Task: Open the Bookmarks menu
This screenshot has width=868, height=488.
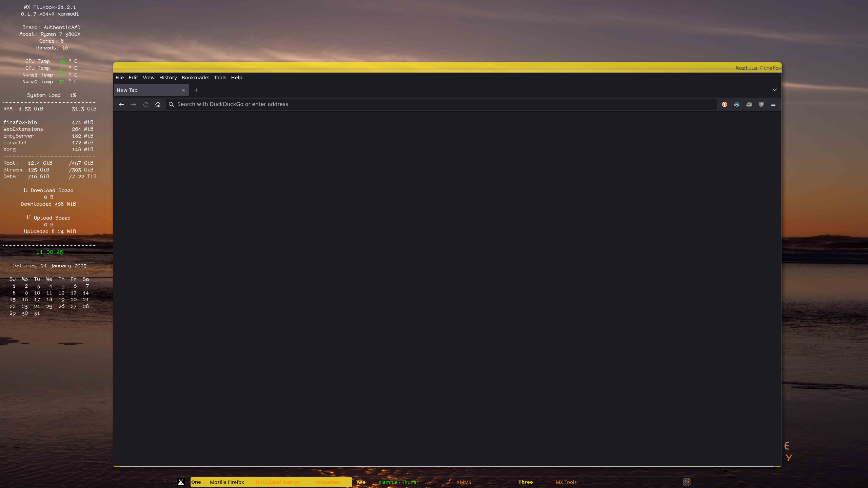Action: [x=195, y=78]
